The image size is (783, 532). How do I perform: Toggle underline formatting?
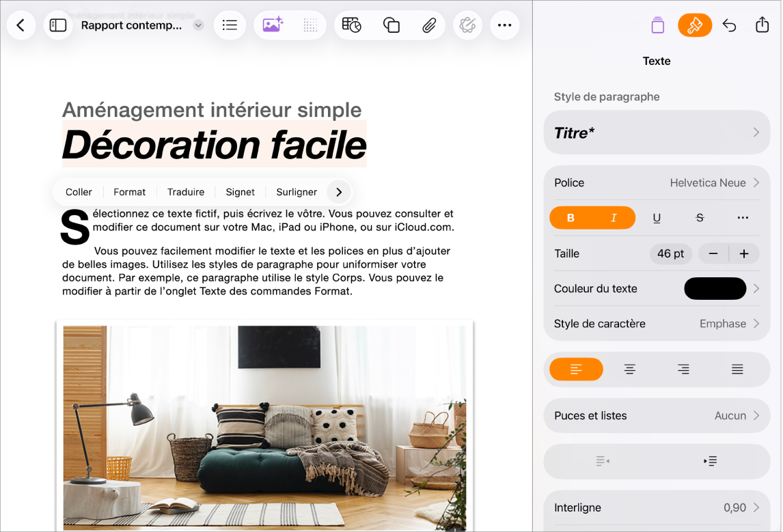pyautogui.click(x=657, y=218)
